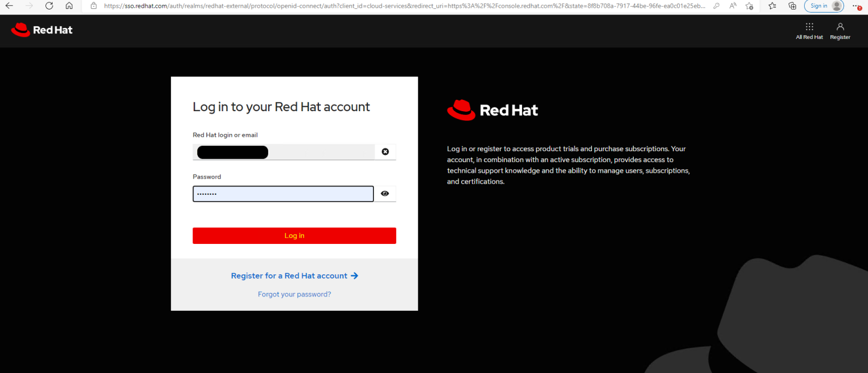Submit with the red Log in button

(295, 236)
